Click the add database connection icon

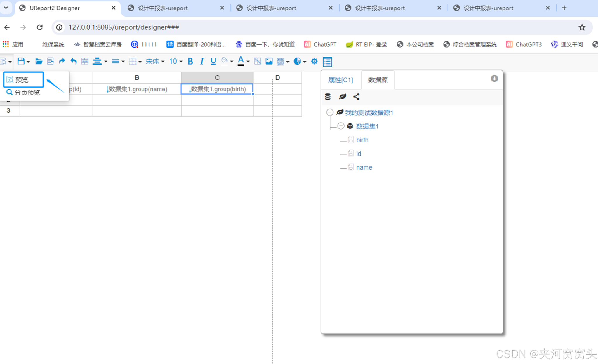[x=328, y=97]
